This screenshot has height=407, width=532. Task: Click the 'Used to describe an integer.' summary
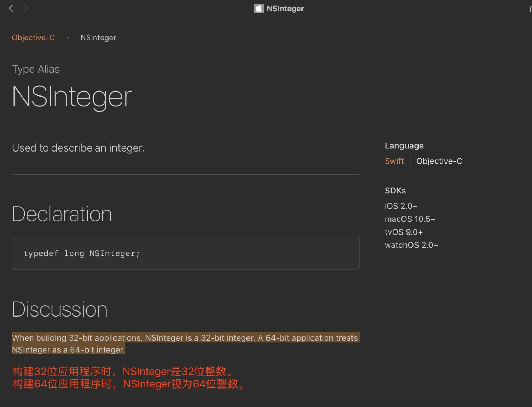78,148
